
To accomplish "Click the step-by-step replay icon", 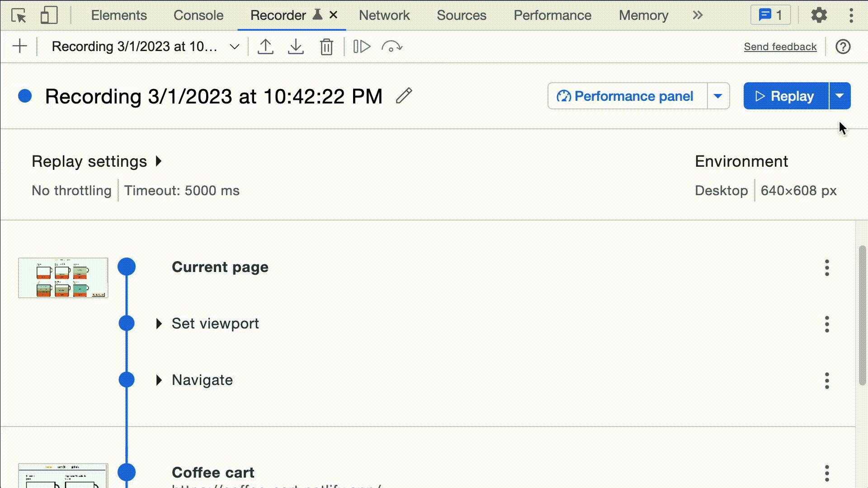I will coord(362,47).
